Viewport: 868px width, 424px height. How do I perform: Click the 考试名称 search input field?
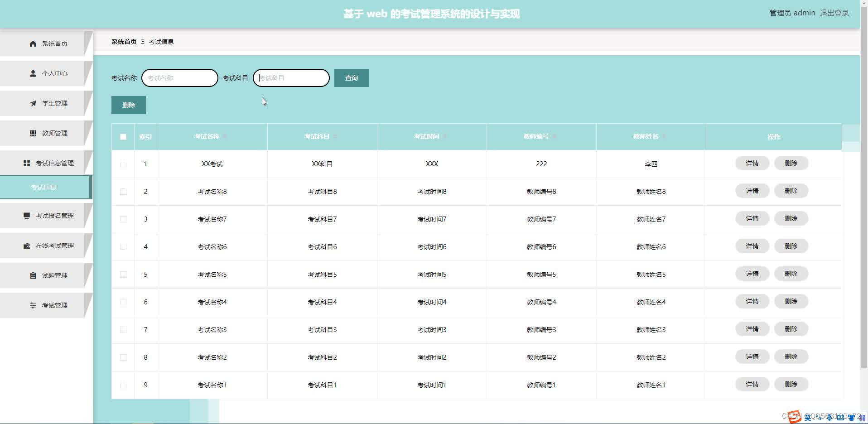pos(179,77)
